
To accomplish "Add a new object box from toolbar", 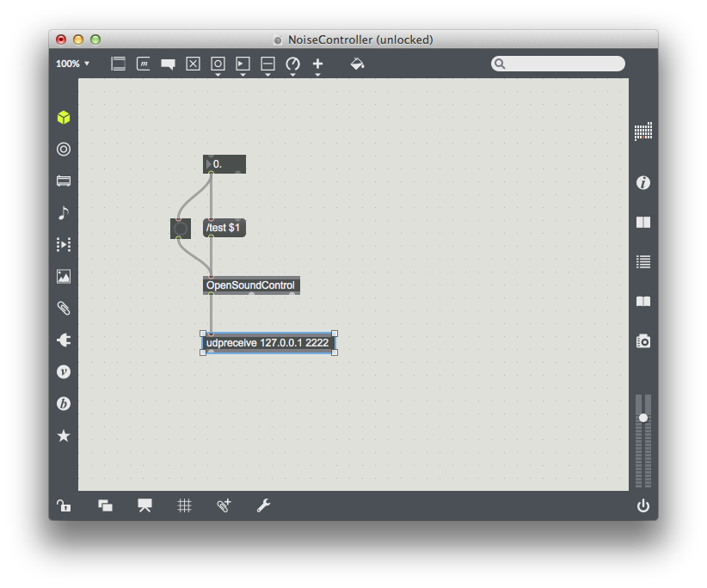I will click(119, 64).
